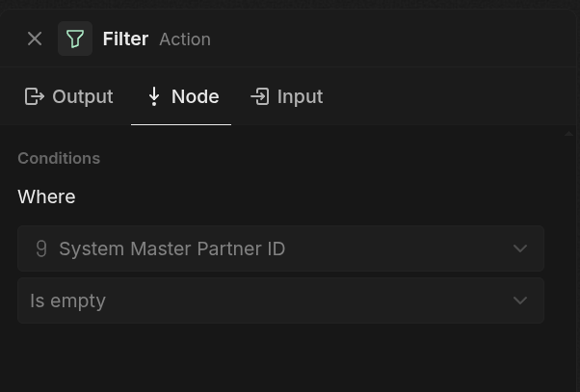Click the scrollbar up arrow on the right edge
This screenshot has width=580, height=392.
(x=568, y=134)
